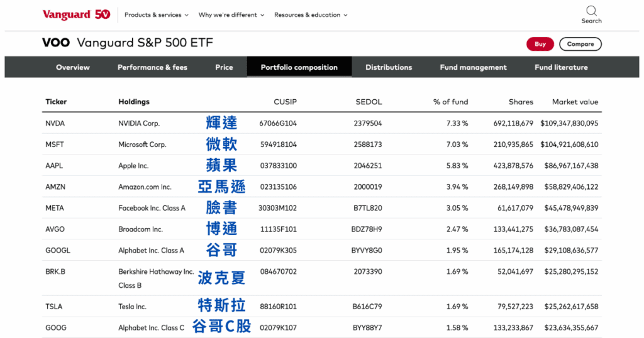
Task: Switch to Fund management tab
Action: (x=473, y=67)
